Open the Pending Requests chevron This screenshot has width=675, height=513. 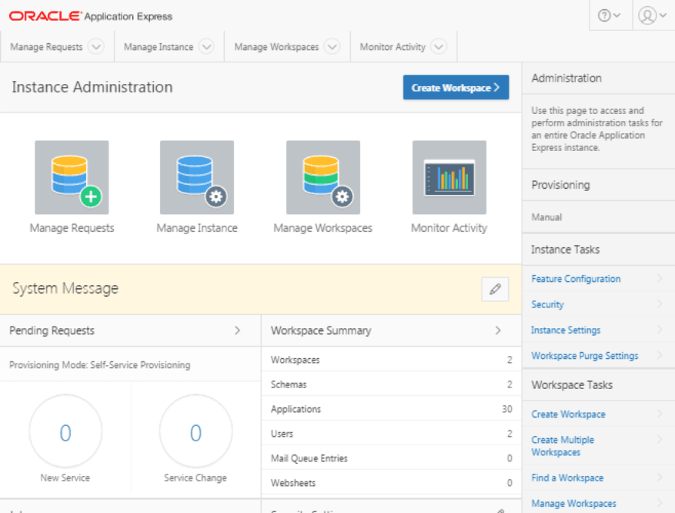click(237, 331)
